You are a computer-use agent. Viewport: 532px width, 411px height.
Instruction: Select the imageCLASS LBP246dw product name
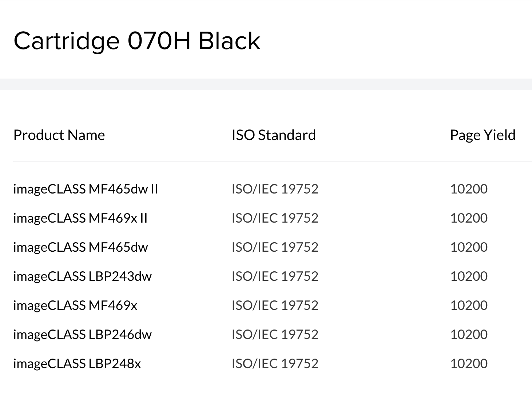pos(82,334)
